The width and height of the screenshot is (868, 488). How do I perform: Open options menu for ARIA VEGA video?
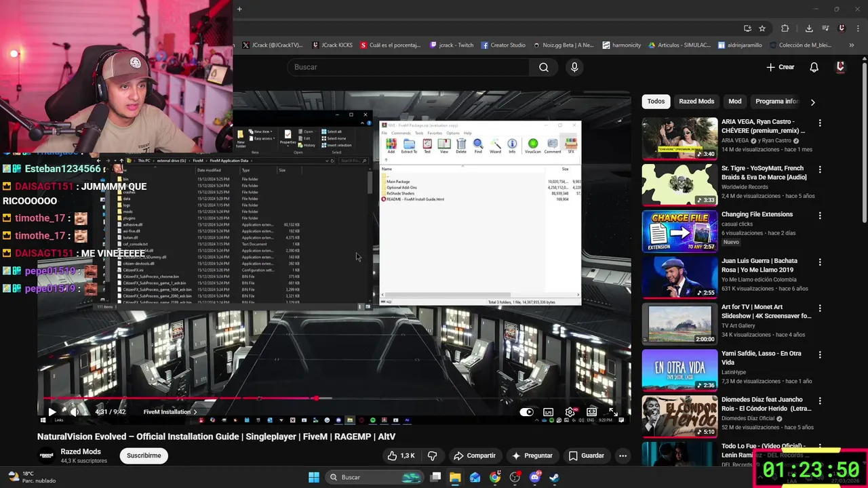(820, 123)
